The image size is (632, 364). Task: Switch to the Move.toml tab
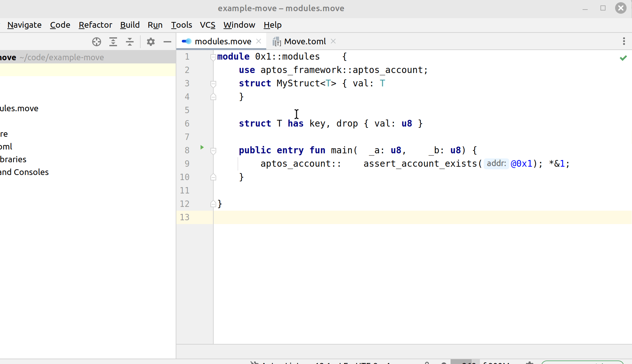coord(305,41)
